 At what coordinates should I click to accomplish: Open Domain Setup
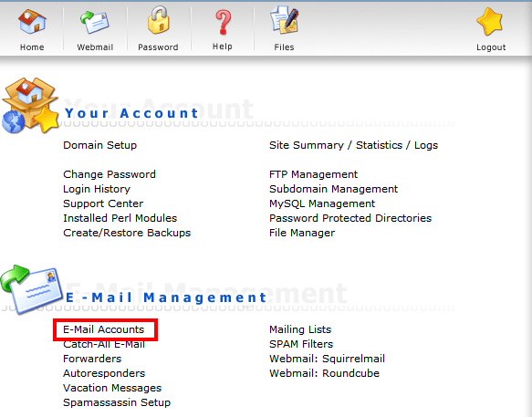click(x=99, y=145)
